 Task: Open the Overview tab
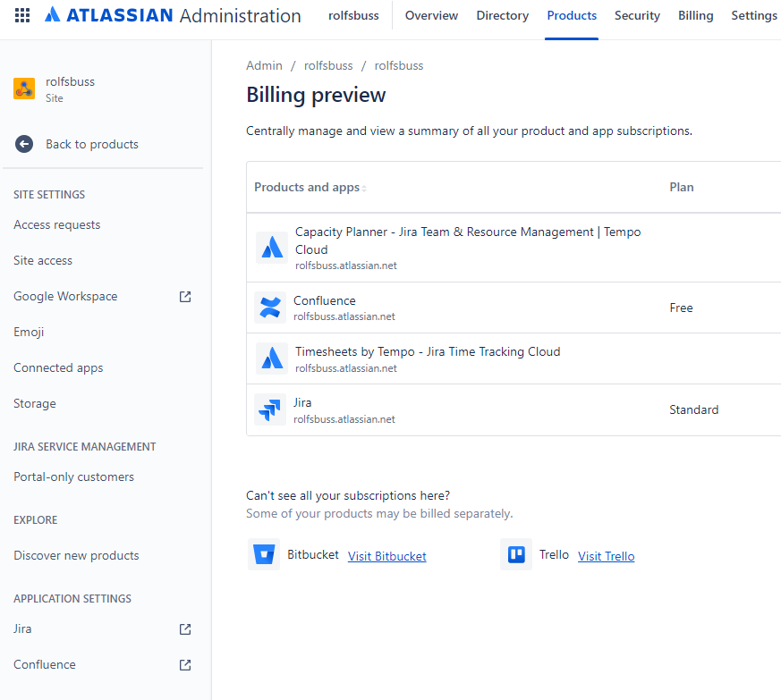[x=431, y=15]
